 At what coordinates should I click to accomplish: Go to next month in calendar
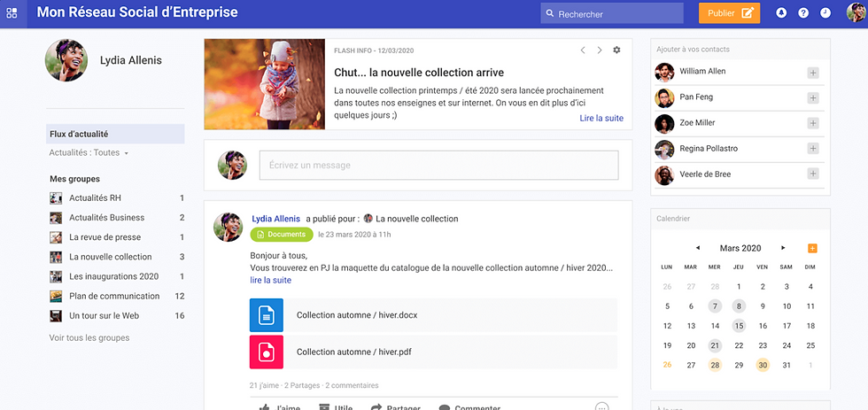pos(783,248)
